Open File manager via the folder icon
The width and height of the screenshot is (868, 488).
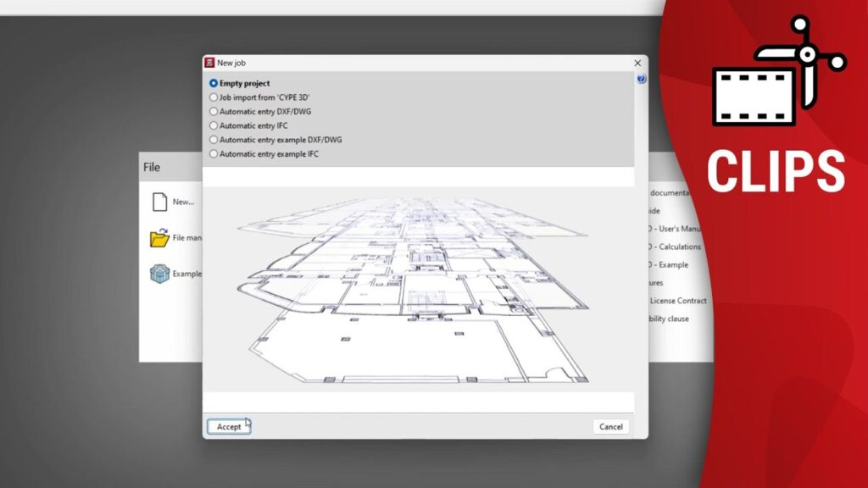(159, 238)
